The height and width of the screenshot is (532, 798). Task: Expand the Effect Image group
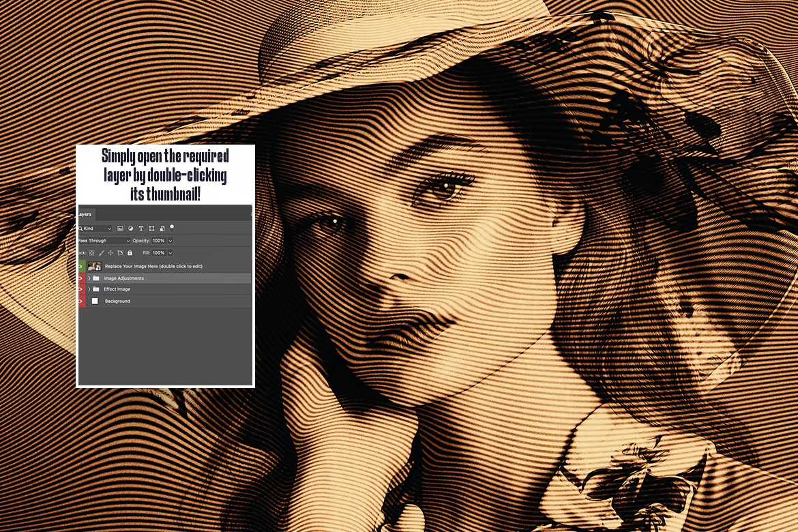pos(89,289)
